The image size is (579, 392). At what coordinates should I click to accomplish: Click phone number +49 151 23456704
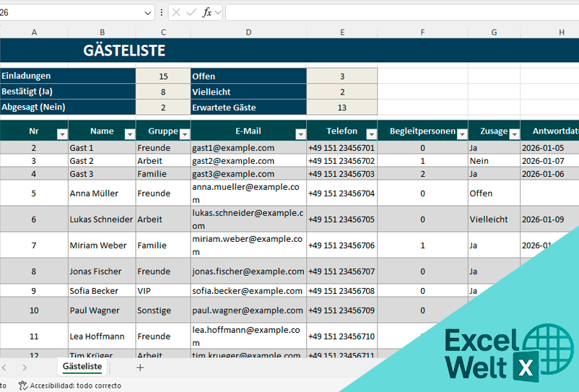pos(342,193)
